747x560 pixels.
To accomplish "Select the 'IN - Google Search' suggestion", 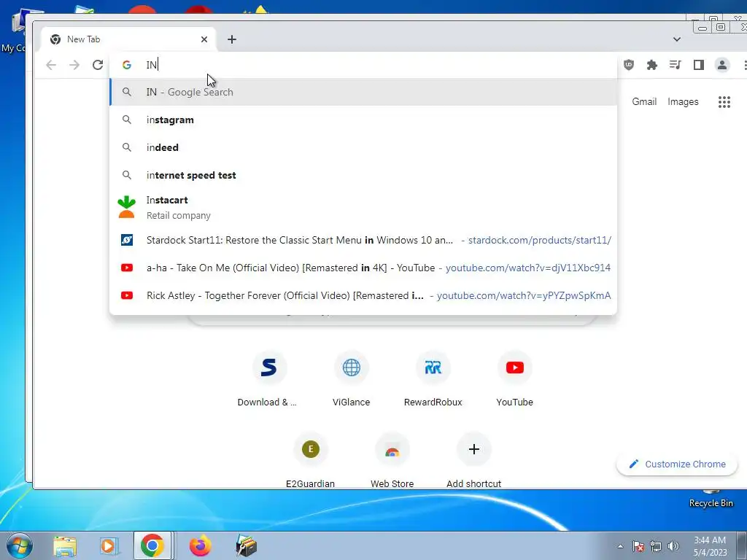I will click(x=363, y=92).
